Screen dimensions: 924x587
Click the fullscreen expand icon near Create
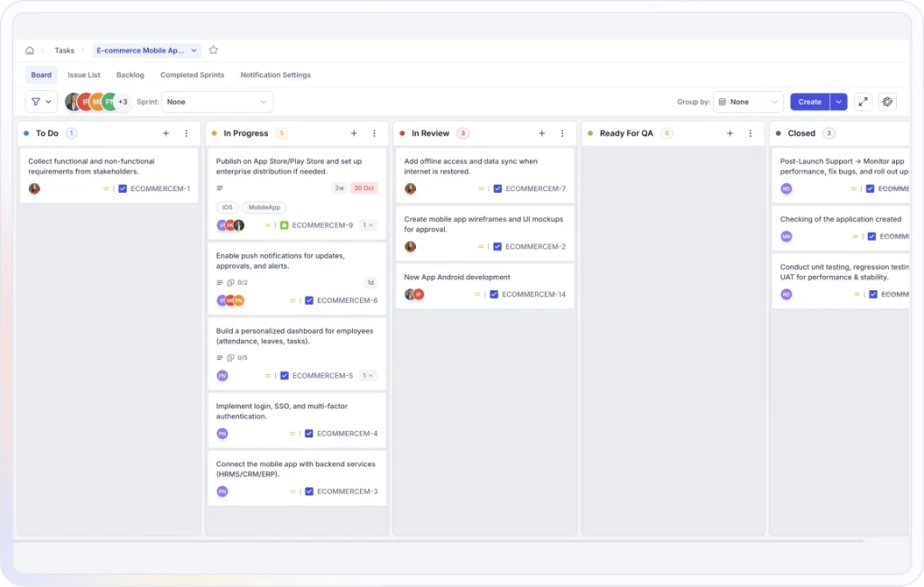(863, 101)
